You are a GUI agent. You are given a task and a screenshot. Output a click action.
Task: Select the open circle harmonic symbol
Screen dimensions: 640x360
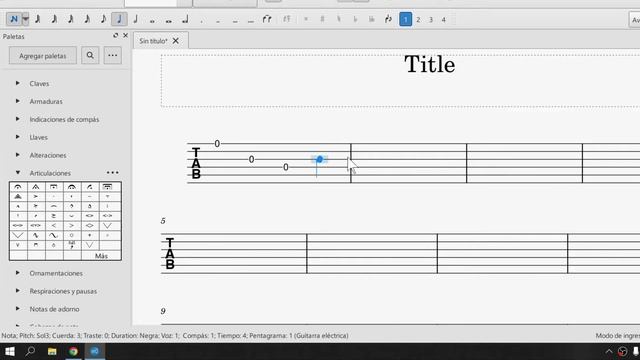(71, 235)
